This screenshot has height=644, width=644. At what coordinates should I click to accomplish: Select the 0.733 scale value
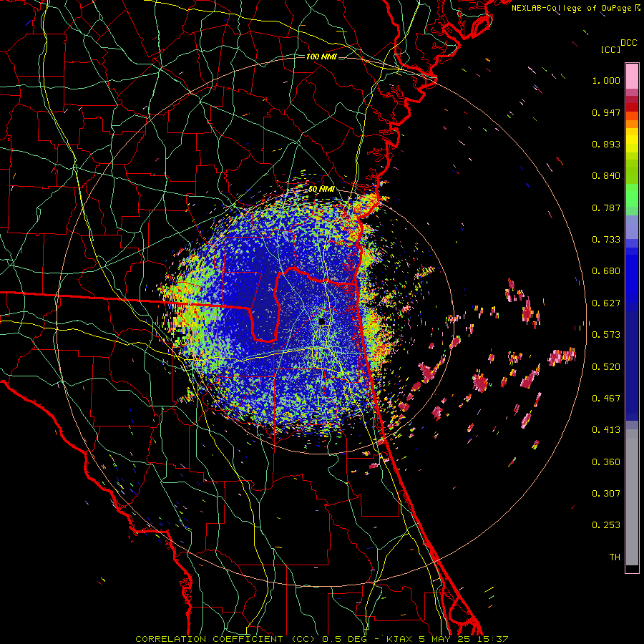(606, 240)
